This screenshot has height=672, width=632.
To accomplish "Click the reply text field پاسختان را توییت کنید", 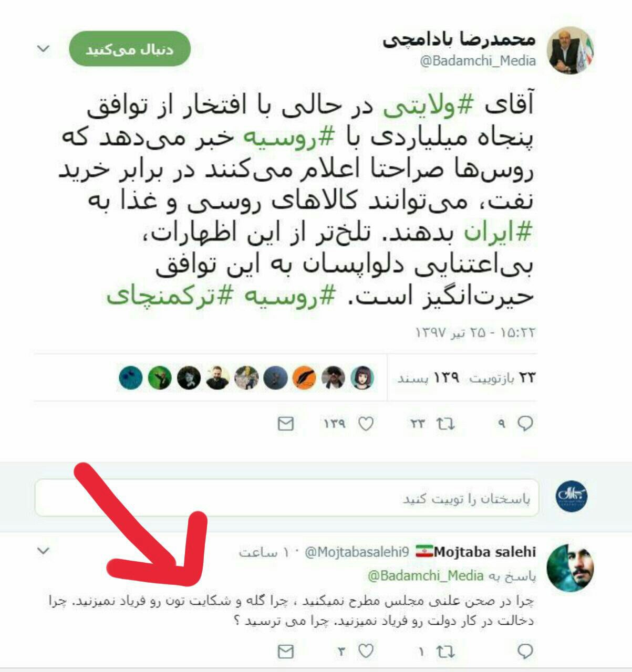I will pyautogui.click(x=287, y=498).
